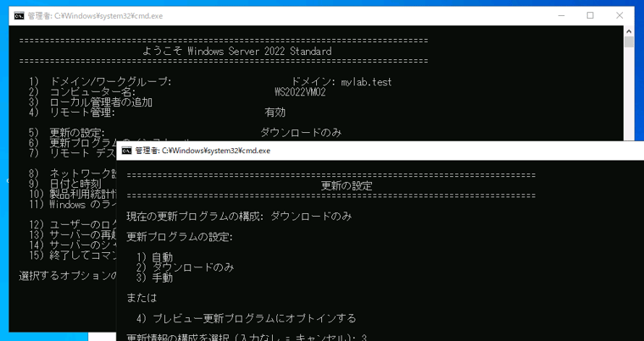Click option 1) ドメイン/ワークグループ

pyautogui.click(x=100, y=82)
